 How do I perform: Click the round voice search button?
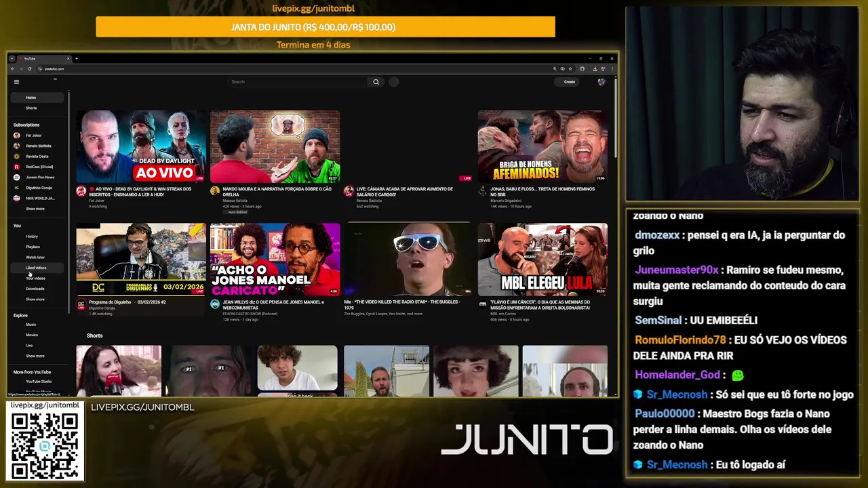(394, 82)
